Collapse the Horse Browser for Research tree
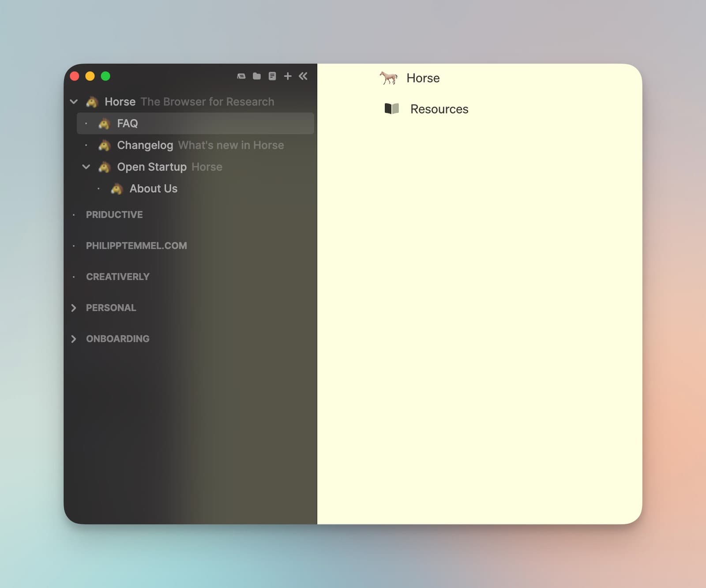The width and height of the screenshot is (706, 588). click(74, 102)
